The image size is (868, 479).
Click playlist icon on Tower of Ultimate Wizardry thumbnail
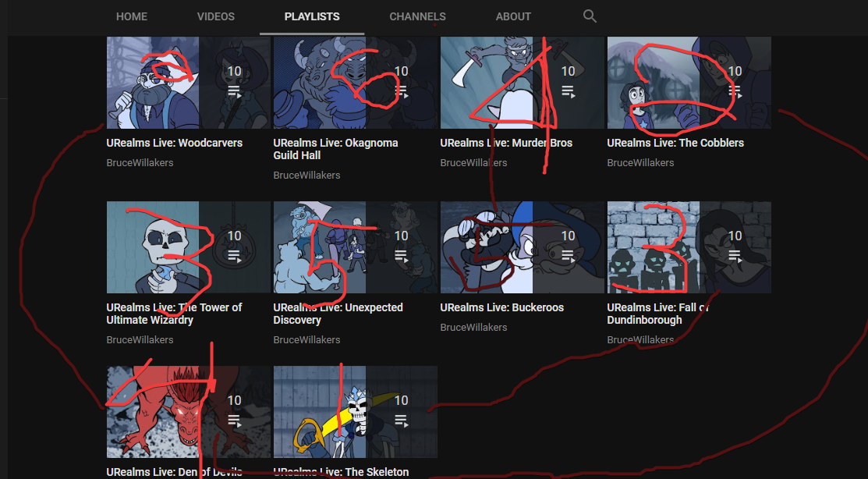235,256
